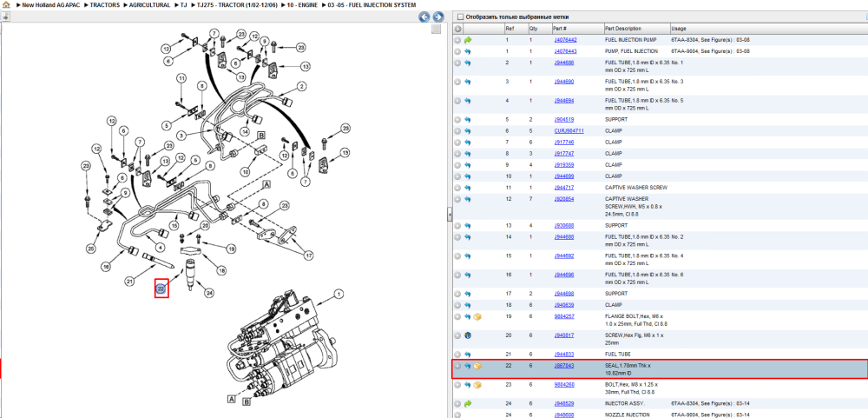Click blue arrow icon in J920854 row
868x418 pixels.
[x=468, y=199]
